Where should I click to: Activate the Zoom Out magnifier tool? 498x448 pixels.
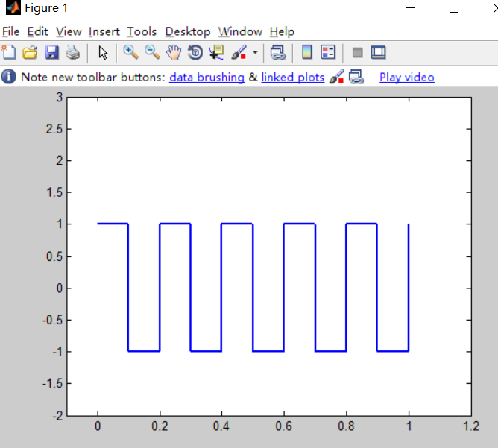click(x=152, y=52)
